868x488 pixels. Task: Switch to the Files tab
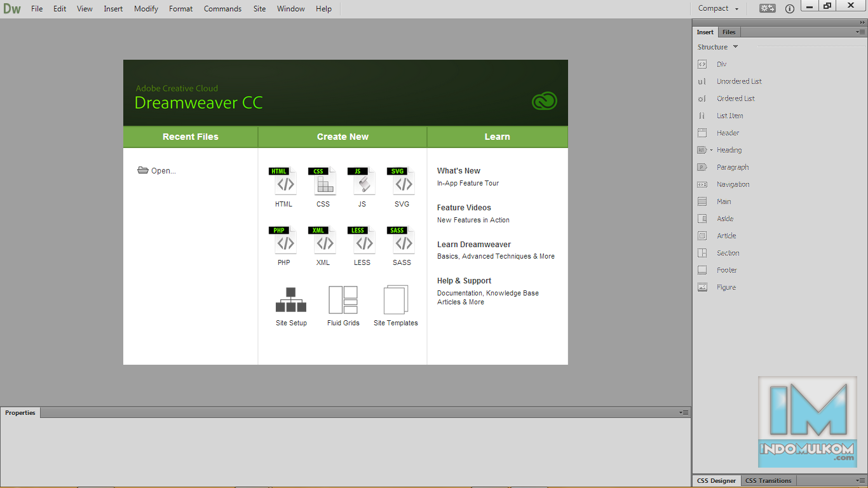pos(729,31)
